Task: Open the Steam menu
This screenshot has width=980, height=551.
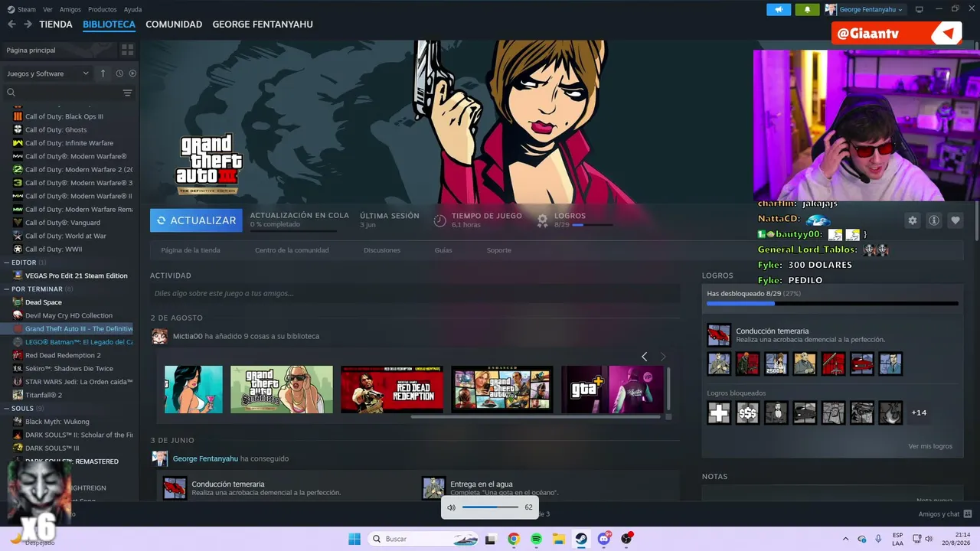Action: click(27, 9)
